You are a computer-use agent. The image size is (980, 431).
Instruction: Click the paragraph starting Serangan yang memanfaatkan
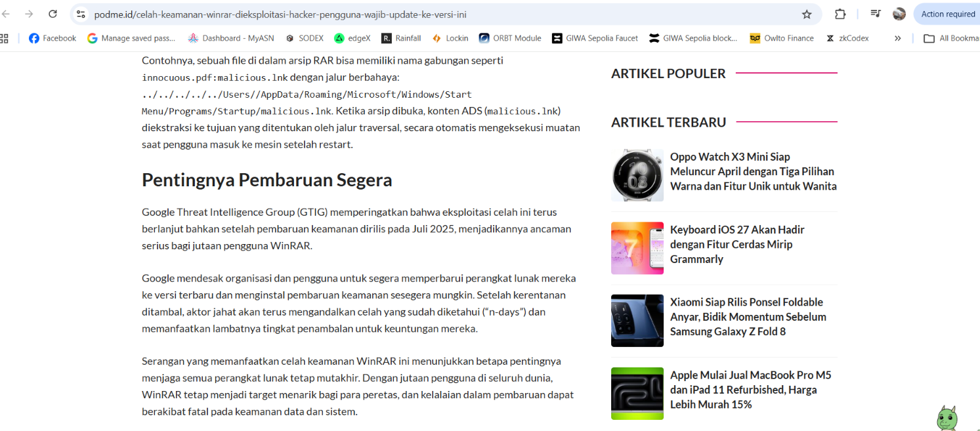pyautogui.click(x=358, y=386)
